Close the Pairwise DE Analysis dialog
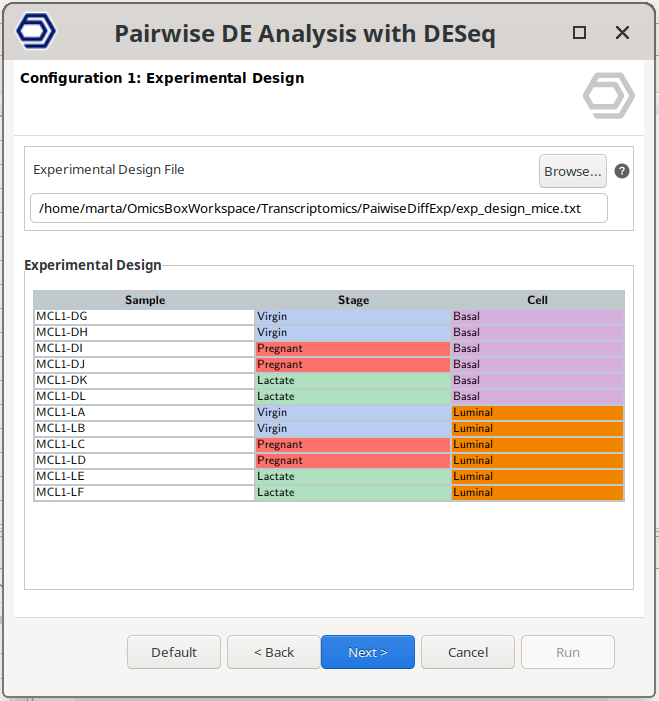This screenshot has width=659, height=701. [x=622, y=33]
